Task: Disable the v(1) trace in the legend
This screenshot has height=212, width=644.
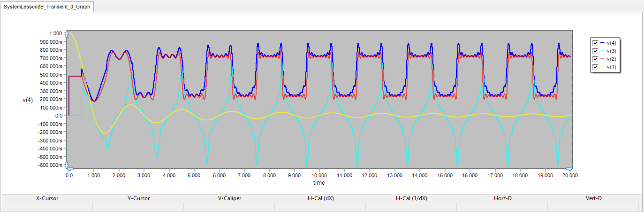Action: 596,68
